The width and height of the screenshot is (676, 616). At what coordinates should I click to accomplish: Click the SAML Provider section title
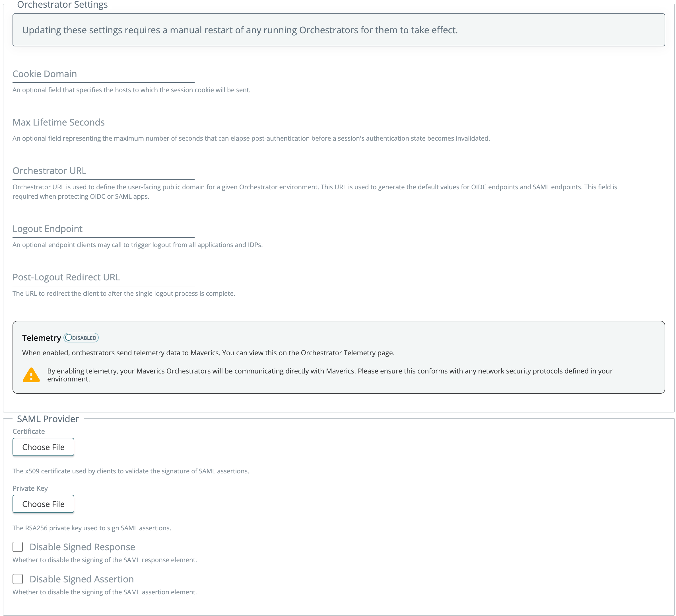point(48,419)
